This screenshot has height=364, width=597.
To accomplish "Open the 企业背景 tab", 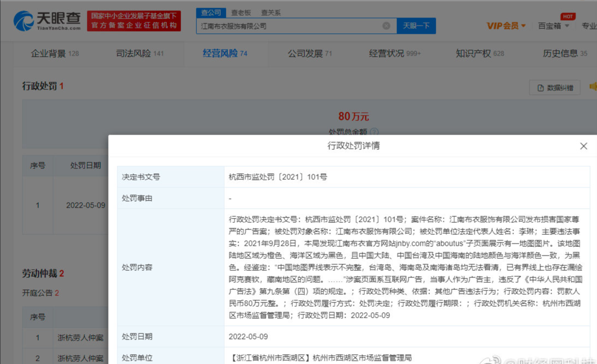I will click(x=55, y=53).
